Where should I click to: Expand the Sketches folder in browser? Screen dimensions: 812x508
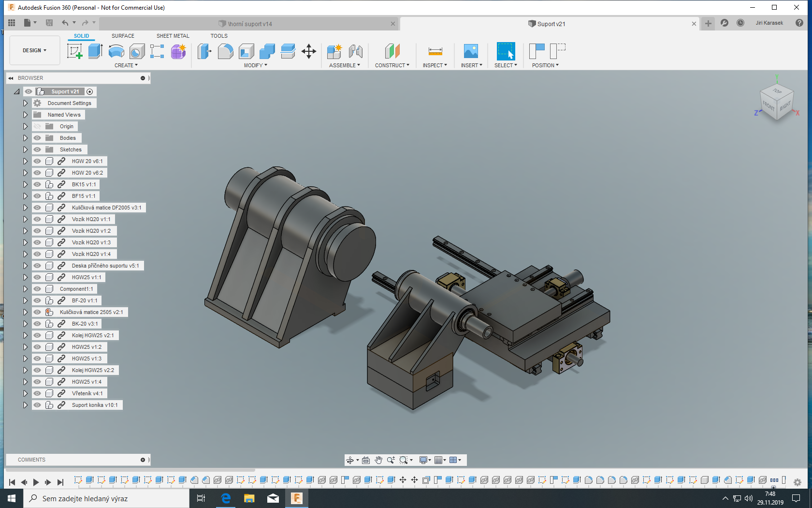pos(25,149)
